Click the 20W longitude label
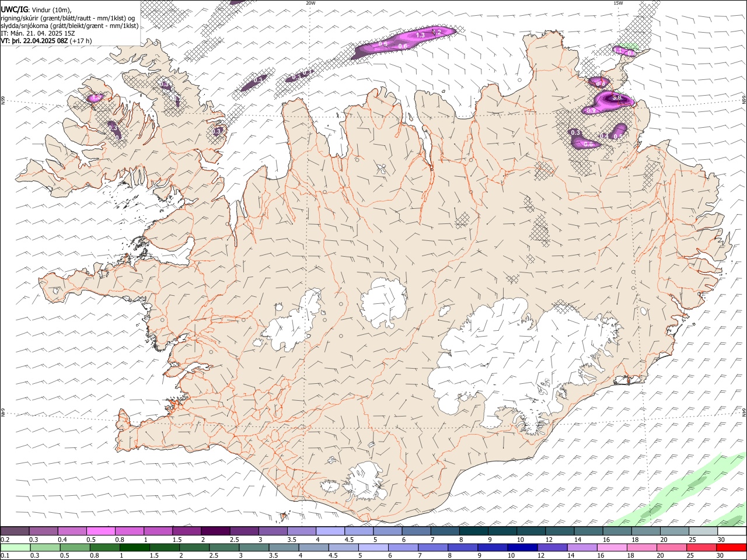747x560 pixels. click(310, 3)
